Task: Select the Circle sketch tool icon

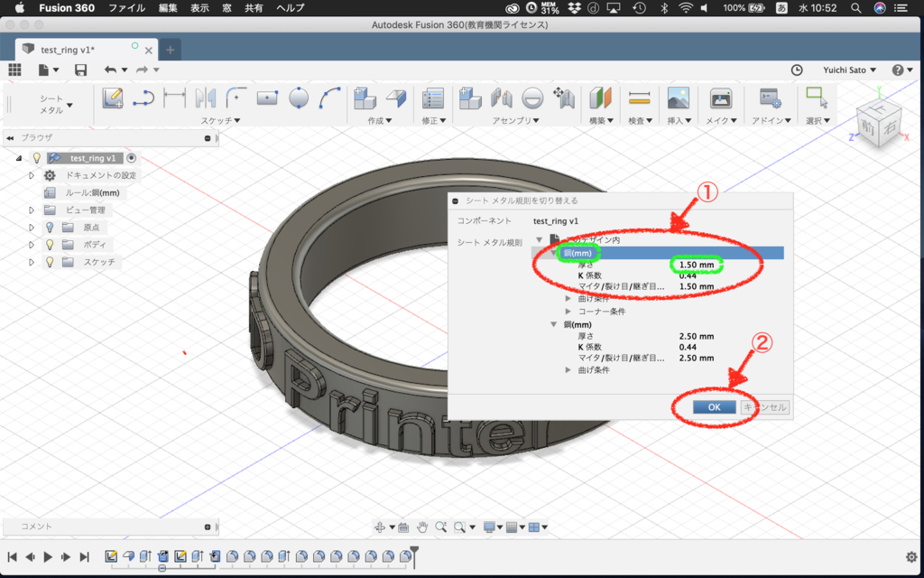Action: tap(299, 98)
